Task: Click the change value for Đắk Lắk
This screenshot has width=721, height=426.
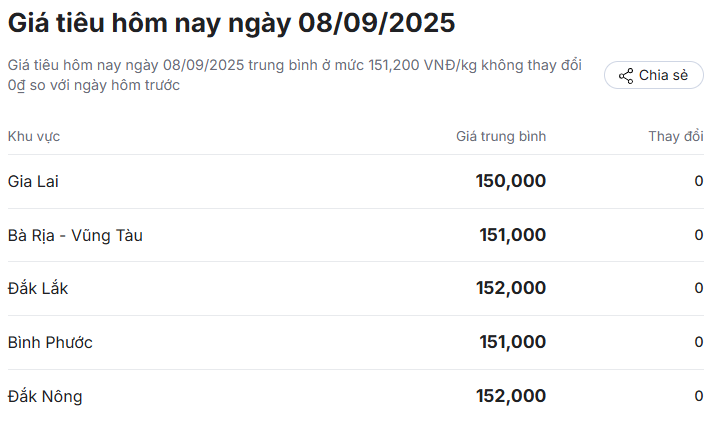Action: click(x=698, y=288)
